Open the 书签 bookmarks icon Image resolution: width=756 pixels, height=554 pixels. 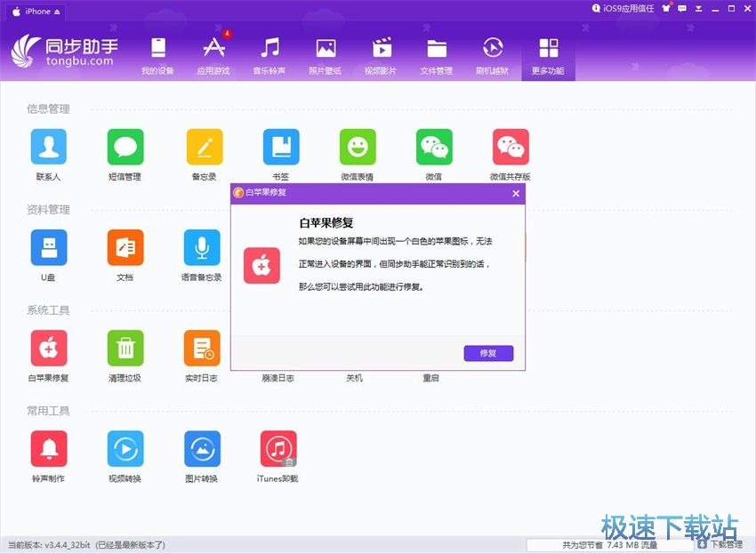[x=281, y=147]
